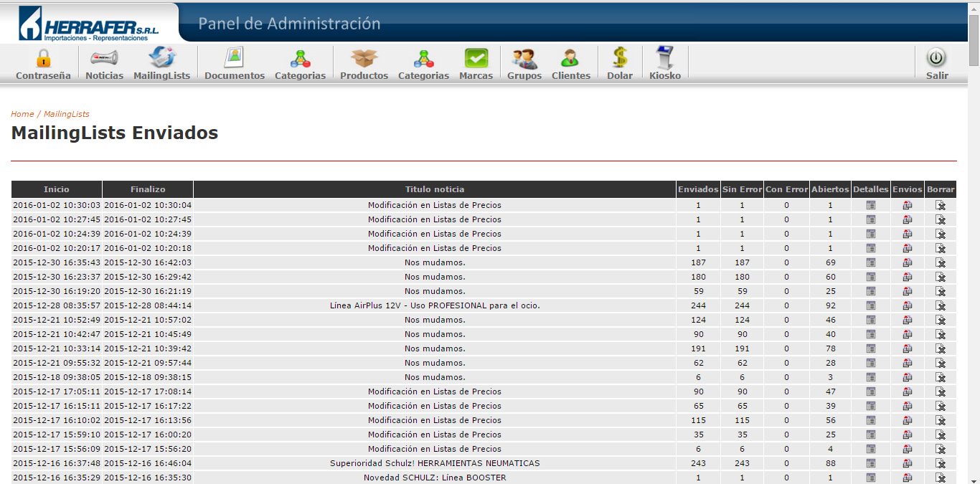Delete the 2015-12-17 17:05:11 mailing row

coord(941,392)
